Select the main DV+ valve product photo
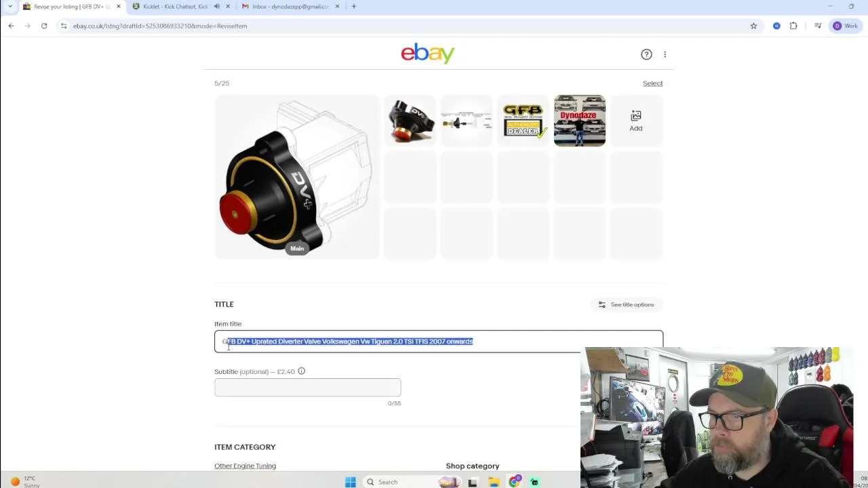The width and height of the screenshot is (868, 488). (x=297, y=177)
